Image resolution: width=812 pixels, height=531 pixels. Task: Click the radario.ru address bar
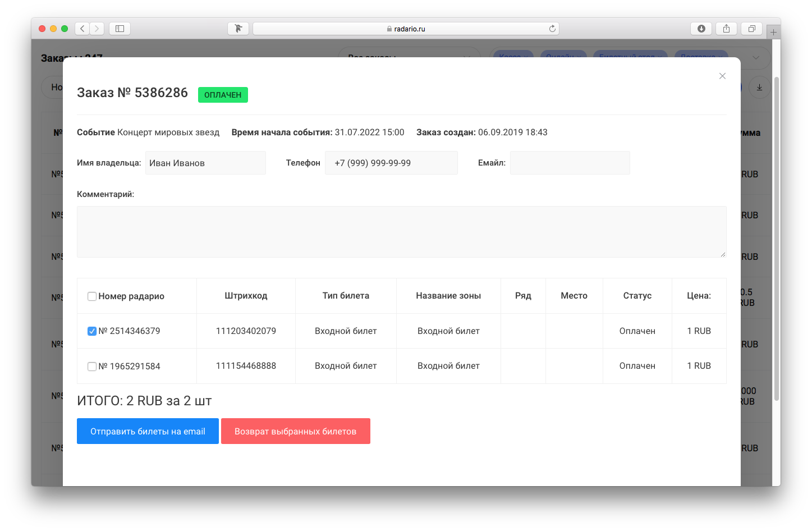coord(406,29)
